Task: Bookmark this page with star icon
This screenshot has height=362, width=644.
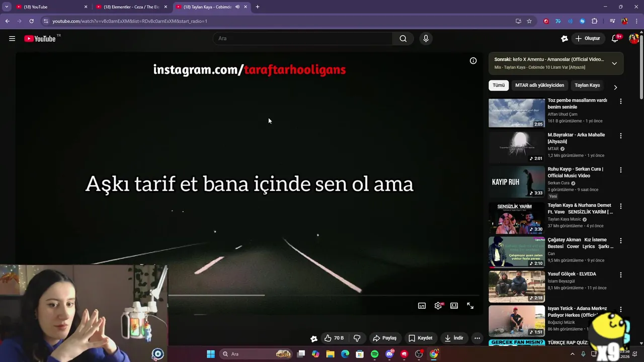Action: pos(529,21)
